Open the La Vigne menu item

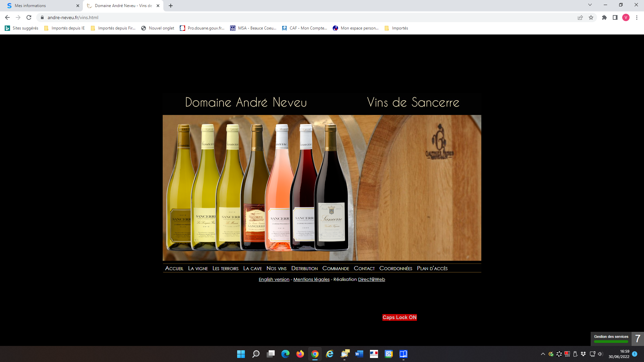point(198,268)
